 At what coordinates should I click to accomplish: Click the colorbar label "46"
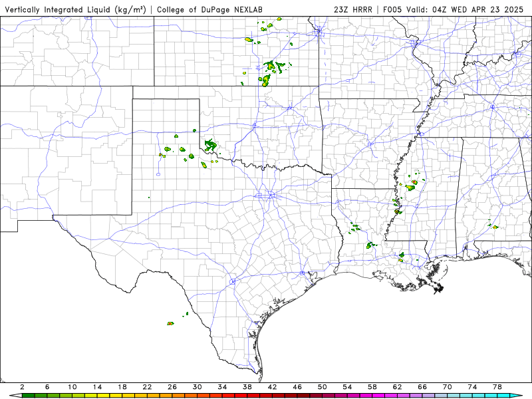[x=297, y=387]
